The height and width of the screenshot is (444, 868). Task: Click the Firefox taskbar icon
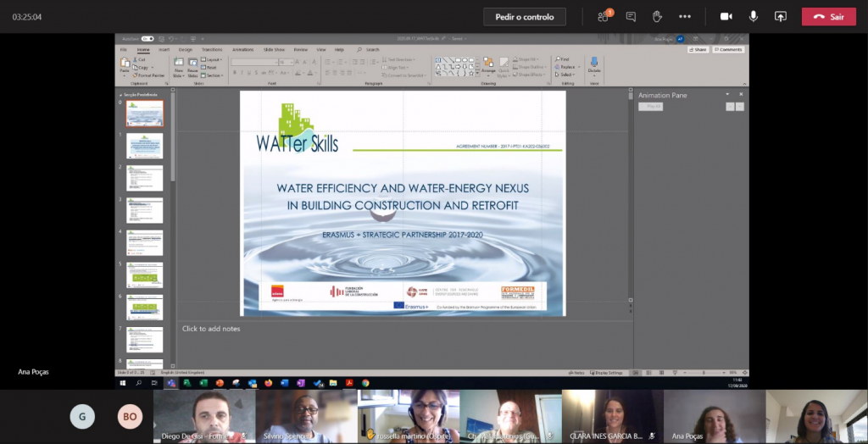click(x=269, y=383)
